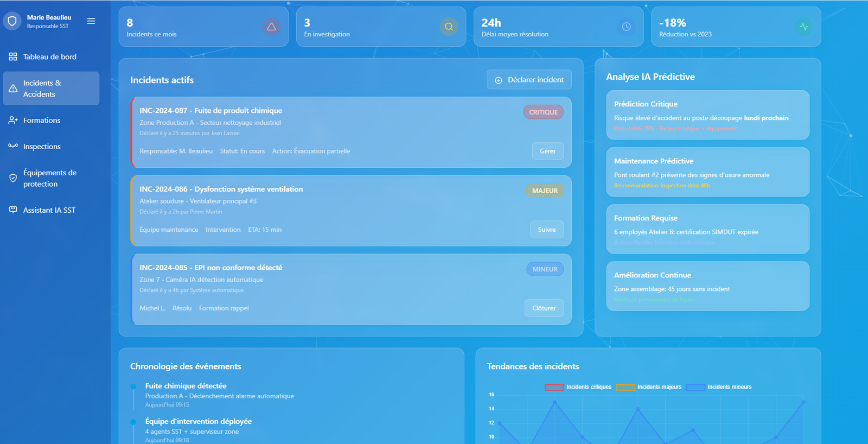
Task: Click Suivre on the ventilation incident
Action: (x=546, y=230)
